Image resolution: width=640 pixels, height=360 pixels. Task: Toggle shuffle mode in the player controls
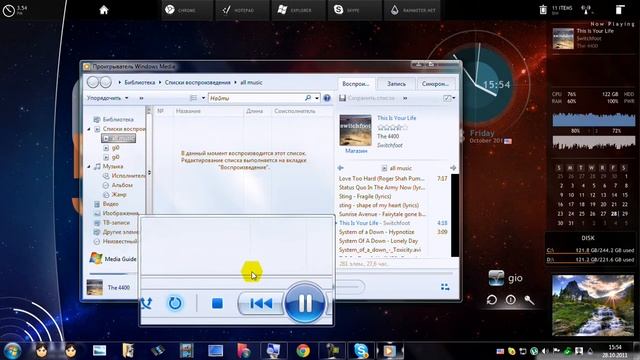[146, 303]
